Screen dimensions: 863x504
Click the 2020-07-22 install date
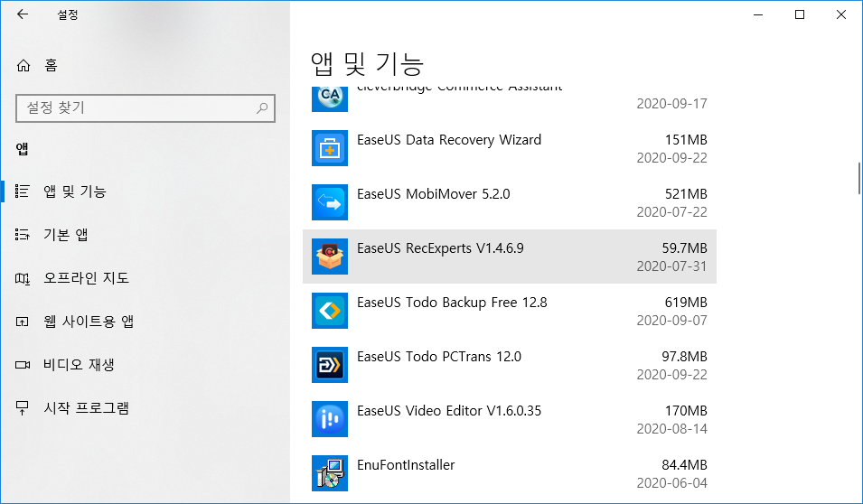tap(672, 212)
